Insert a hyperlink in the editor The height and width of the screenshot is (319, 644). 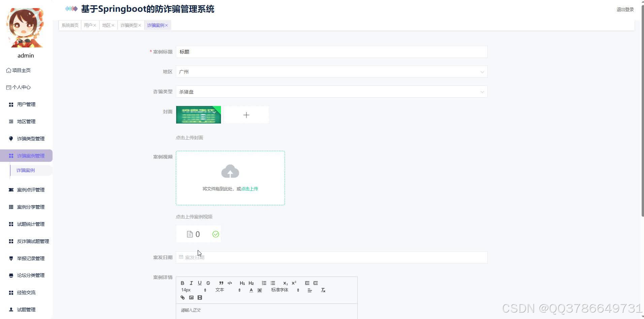183,297
